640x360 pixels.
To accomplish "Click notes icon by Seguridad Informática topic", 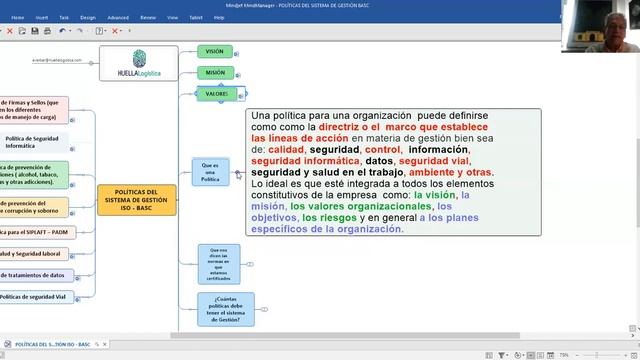I will click(72, 149).
